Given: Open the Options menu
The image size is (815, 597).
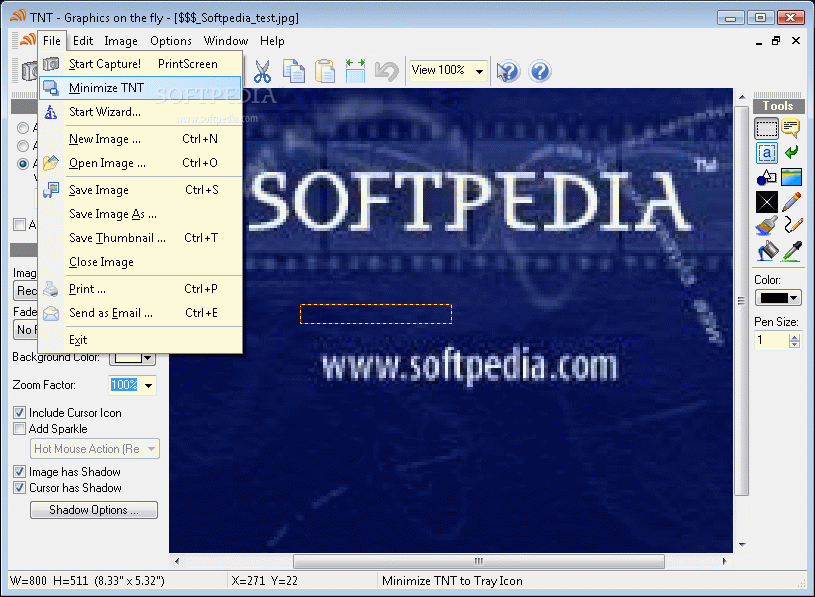Looking at the screenshot, I should click(x=171, y=41).
